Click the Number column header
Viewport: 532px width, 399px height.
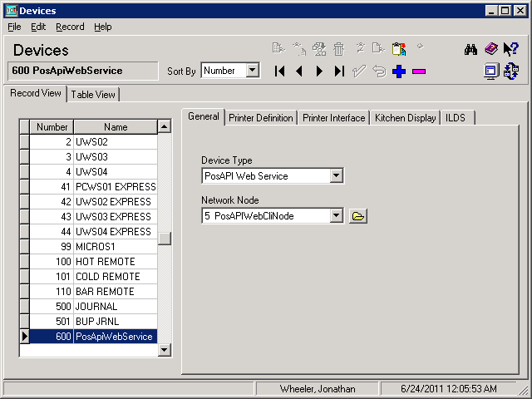point(52,127)
